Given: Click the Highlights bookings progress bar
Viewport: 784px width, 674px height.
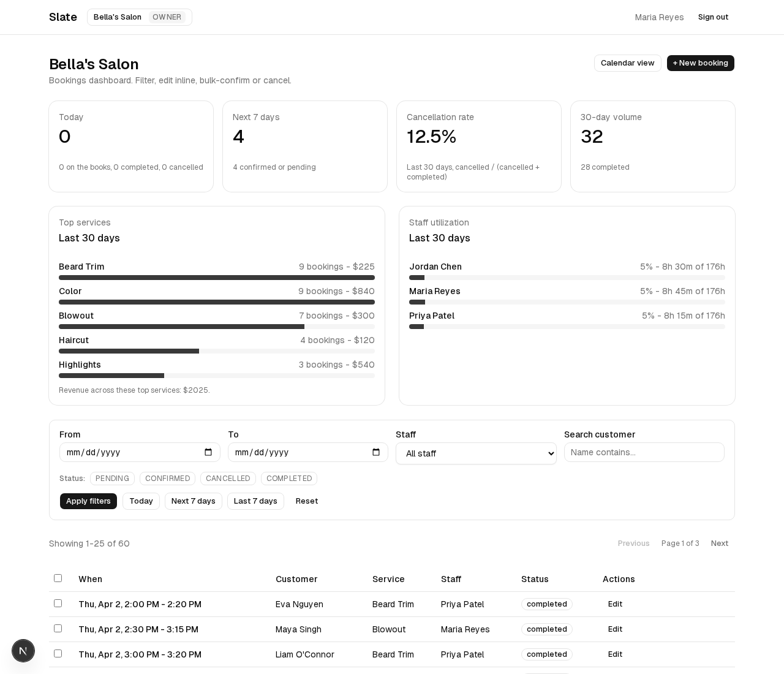Looking at the screenshot, I should pyautogui.click(x=217, y=376).
